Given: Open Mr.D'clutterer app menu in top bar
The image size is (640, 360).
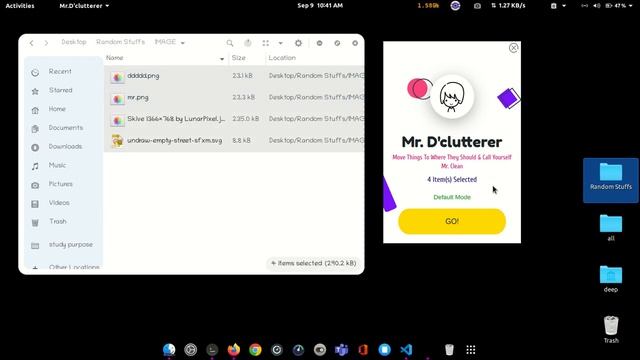Looking at the screenshot, I should (84, 6).
